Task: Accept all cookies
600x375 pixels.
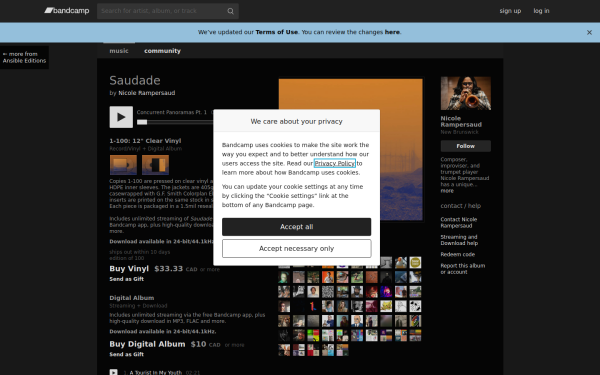Action: [x=297, y=227]
